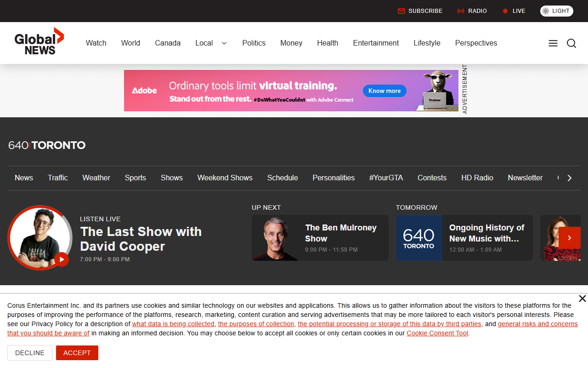Open Ongoing History of New Music

coord(486,233)
